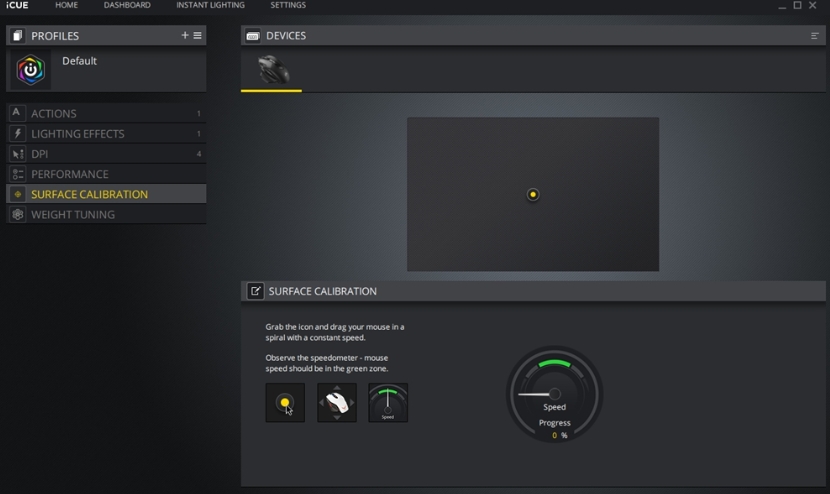This screenshot has height=494, width=830.
Task: Switch to the DASHBOARD section
Action: [127, 5]
